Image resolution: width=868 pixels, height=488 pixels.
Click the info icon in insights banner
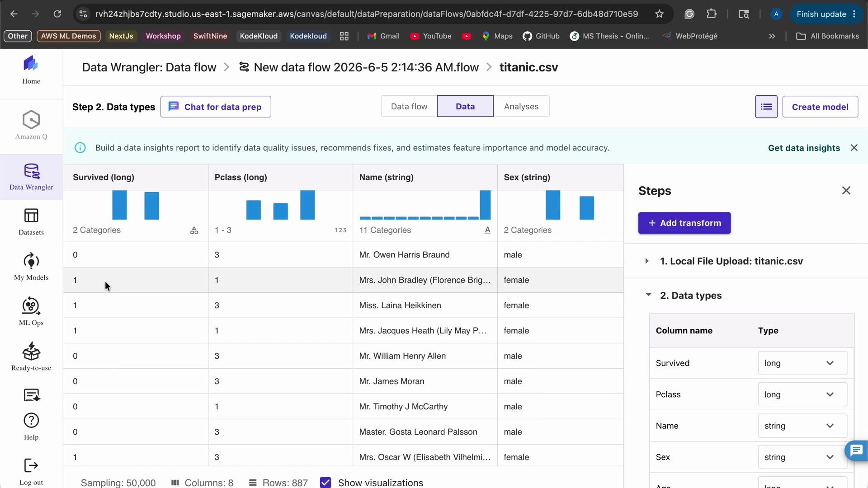coord(80,148)
